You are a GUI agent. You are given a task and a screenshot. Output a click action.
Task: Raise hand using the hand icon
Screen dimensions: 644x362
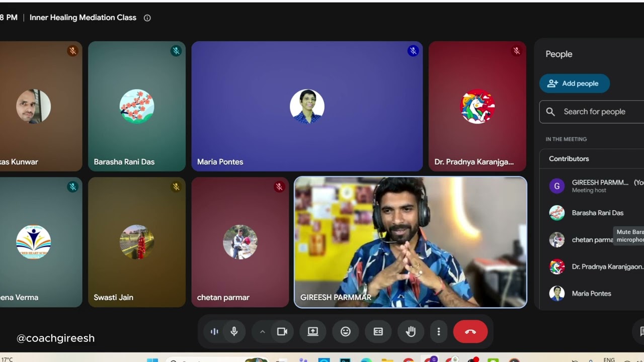click(x=411, y=331)
